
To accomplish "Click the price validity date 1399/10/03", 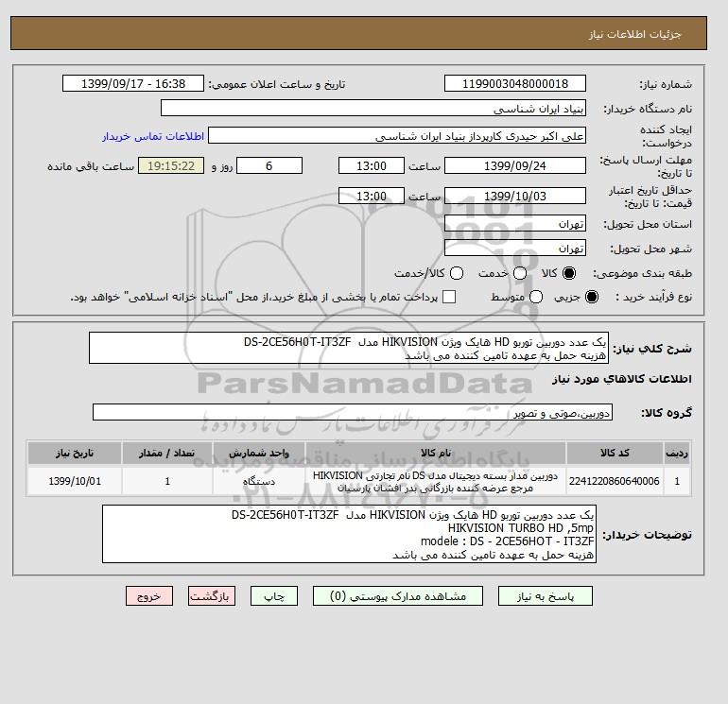I will point(515,196).
